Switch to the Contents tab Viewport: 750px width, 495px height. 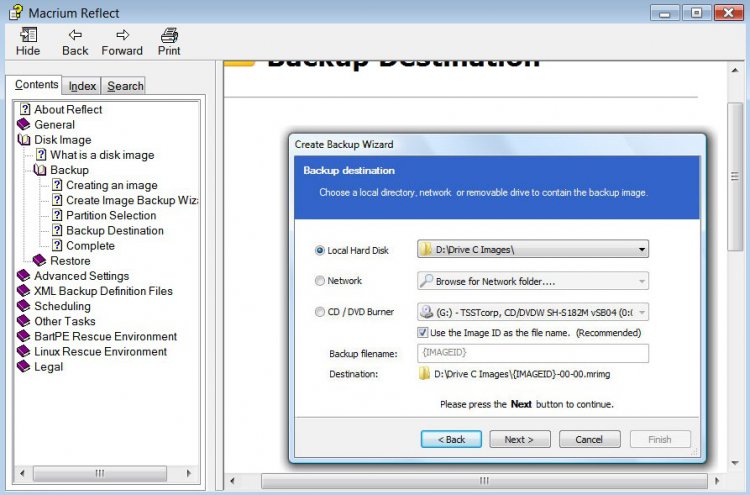(x=36, y=85)
